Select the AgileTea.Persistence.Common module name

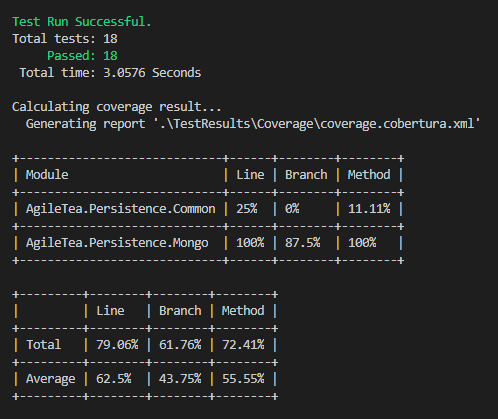click(x=121, y=209)
